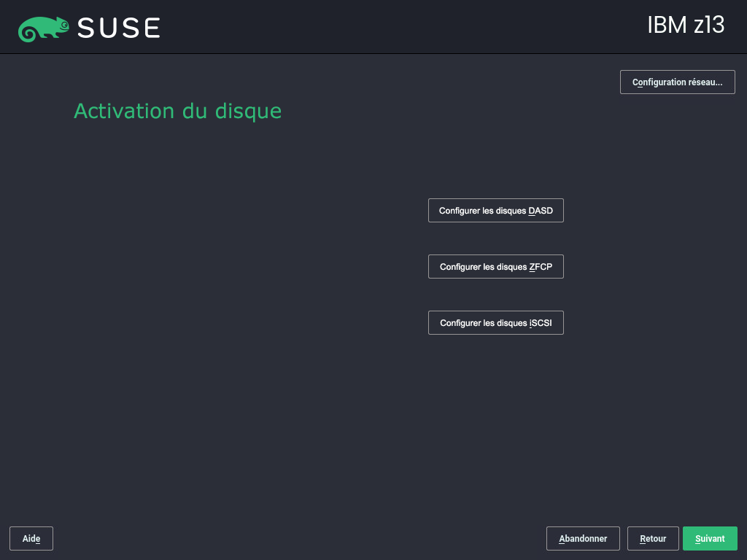Click the Activation du disque heading
Viewport: 747px width, 560px height.
[x=178, y=112]
